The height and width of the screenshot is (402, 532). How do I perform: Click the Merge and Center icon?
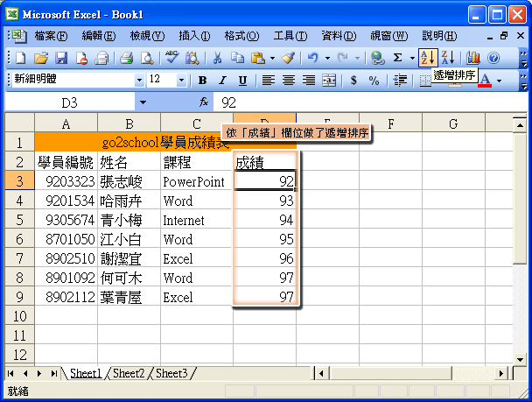click(329, 81)
